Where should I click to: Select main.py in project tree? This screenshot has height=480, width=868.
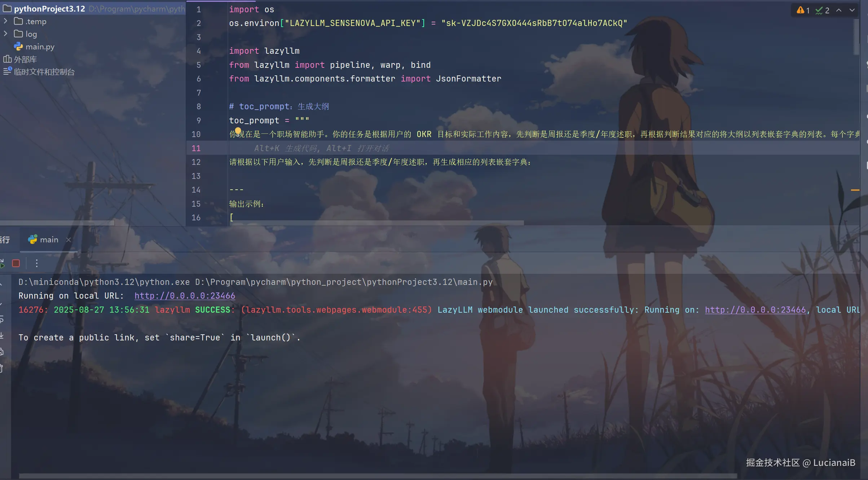tap(40, 47)
